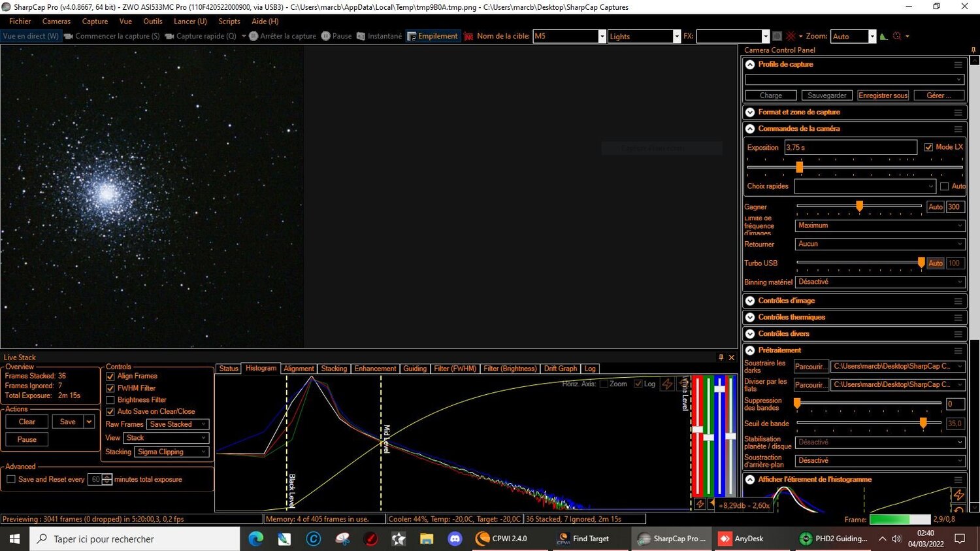Click the grey square icon after FX box
This screenshot has height=551, width=980.
point(777,36)
